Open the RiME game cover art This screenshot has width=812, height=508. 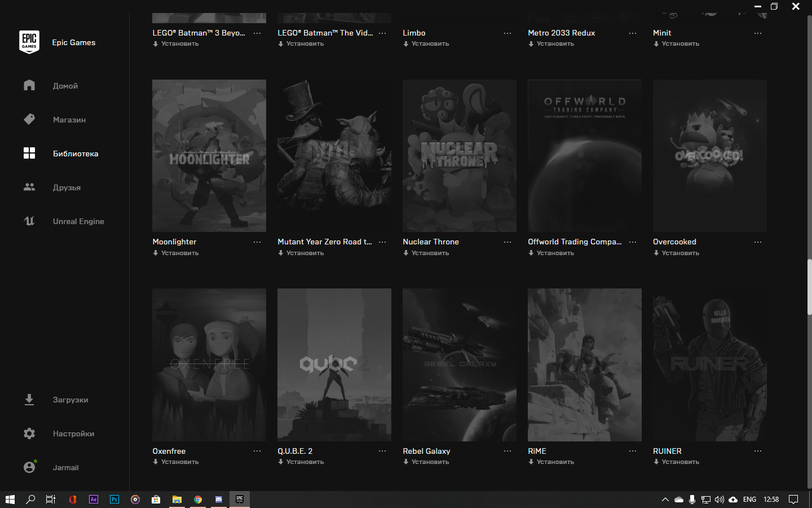tap(585, 365)
